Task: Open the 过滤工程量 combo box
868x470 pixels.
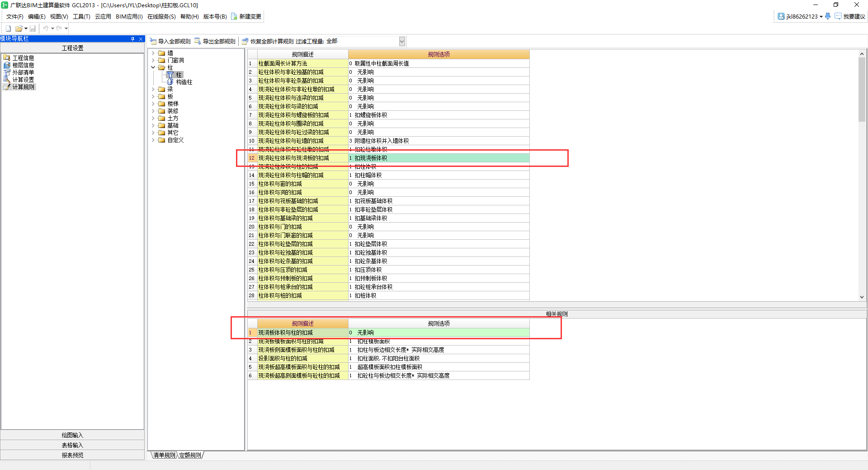Action: (x=402, y=41)
